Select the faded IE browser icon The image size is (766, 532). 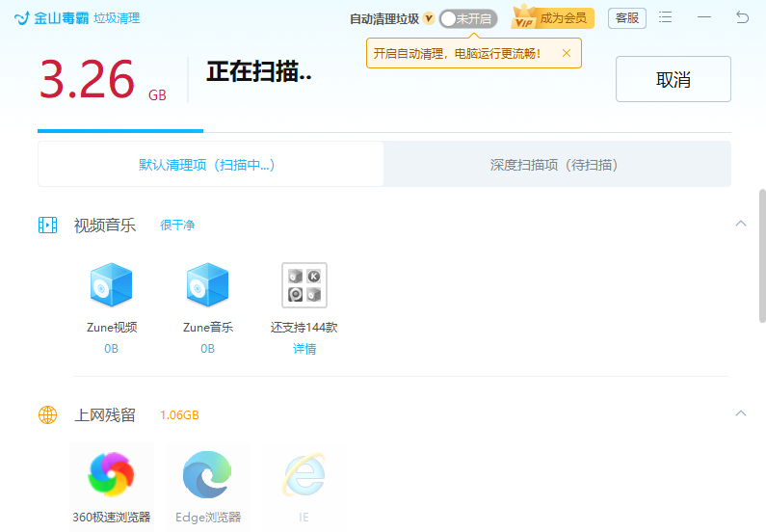304,474
